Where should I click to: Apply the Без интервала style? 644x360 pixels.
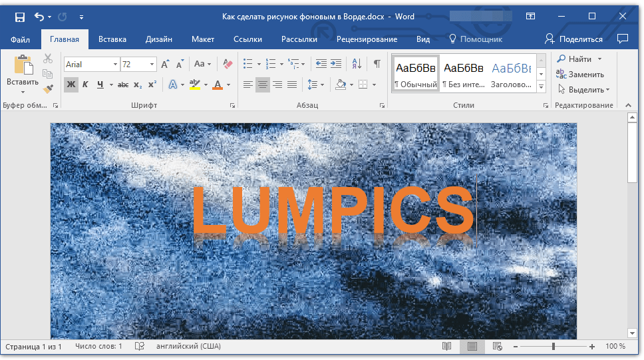click(464, 73)
